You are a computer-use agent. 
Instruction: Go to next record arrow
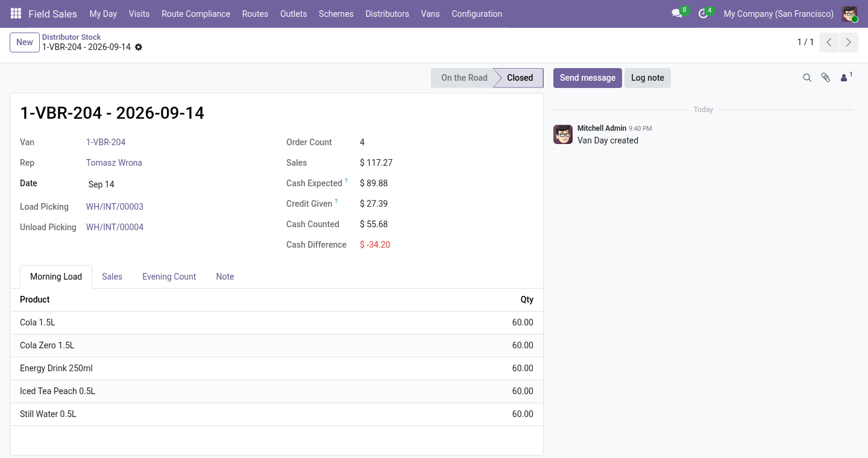(x=849, y=42)
